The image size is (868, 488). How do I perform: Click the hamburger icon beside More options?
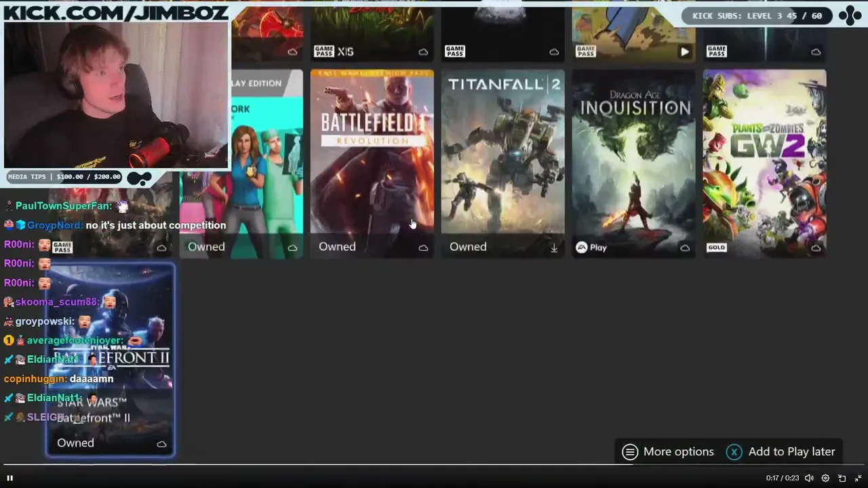tap(630, 451)
